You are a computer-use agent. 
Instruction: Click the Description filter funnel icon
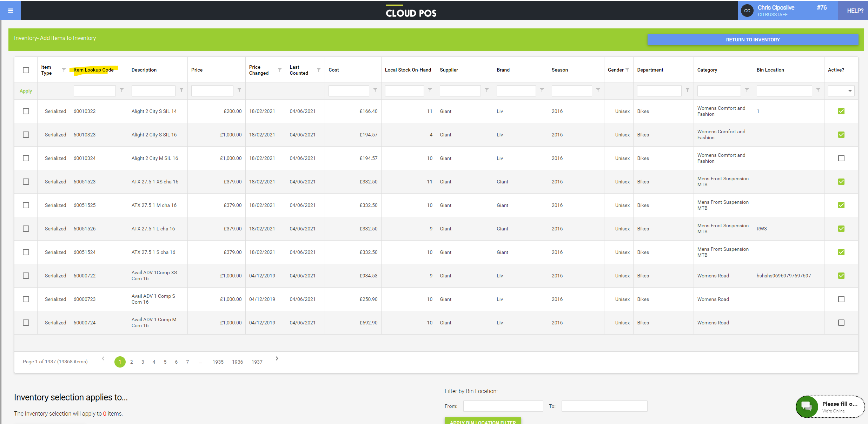[x=181, y=90]
